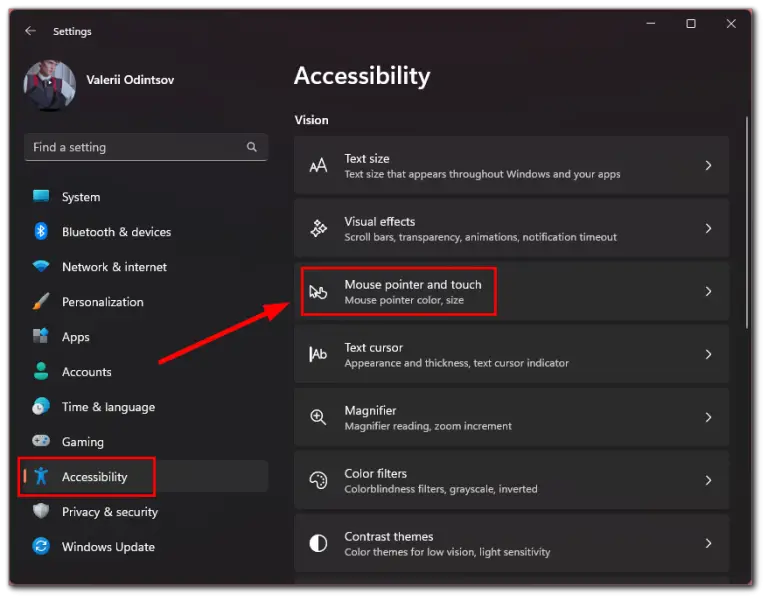Open Text cursor settings
This screenshot has width=768, height=601.
[x=511, y=354]
